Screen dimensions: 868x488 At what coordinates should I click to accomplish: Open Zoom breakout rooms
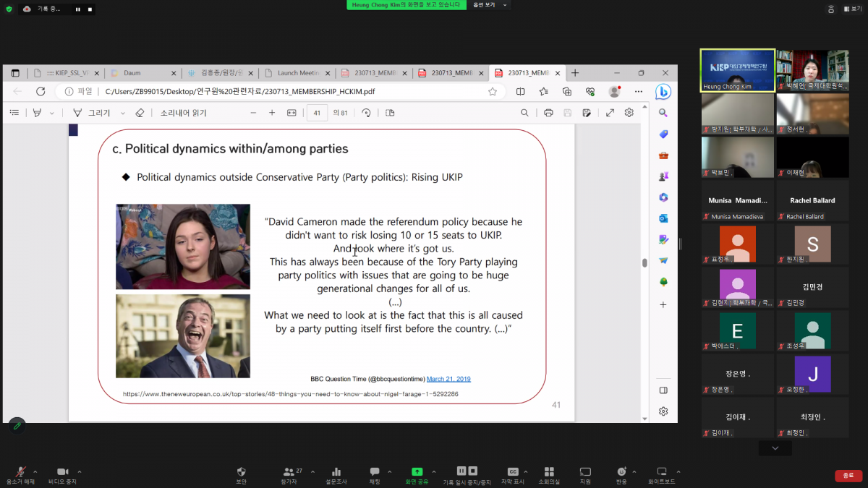(x=549, y=471)
